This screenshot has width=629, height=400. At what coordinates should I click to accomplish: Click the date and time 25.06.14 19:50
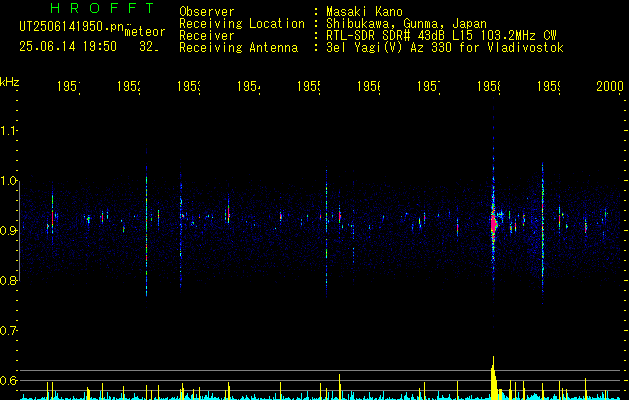click(68, 47)
